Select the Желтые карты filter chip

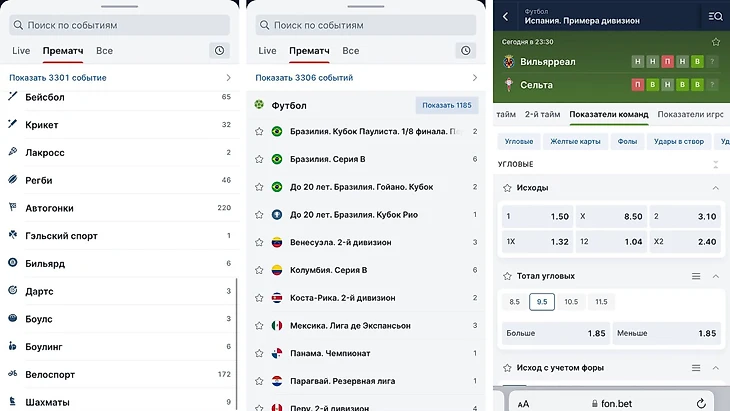[x=576, y=142]
